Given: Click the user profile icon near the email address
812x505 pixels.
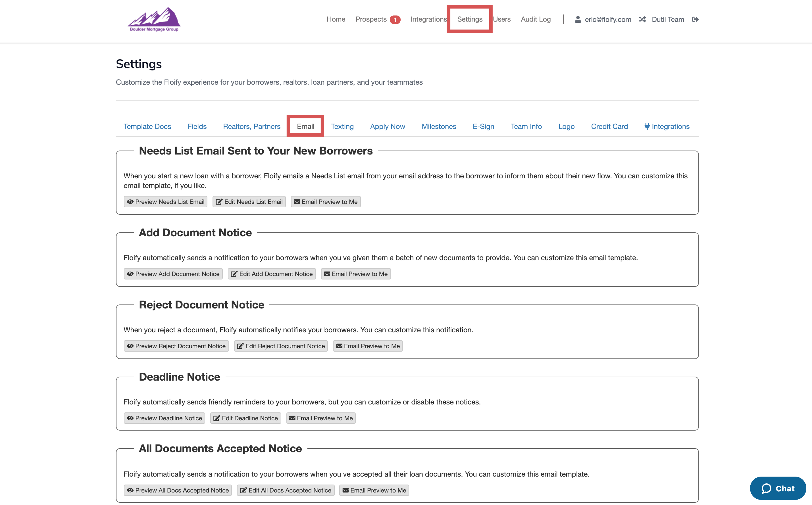Looking at the screenshot, I should coord(578,19).
